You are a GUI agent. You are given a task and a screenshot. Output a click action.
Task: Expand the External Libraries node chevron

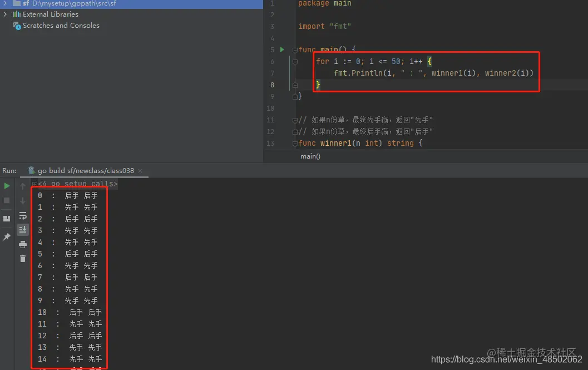5,14
